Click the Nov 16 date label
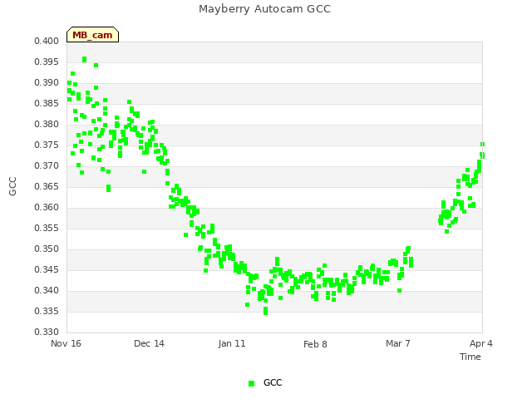Image resolution: width=532 pixels, height=399 pixels. click(x=66, y=343)
